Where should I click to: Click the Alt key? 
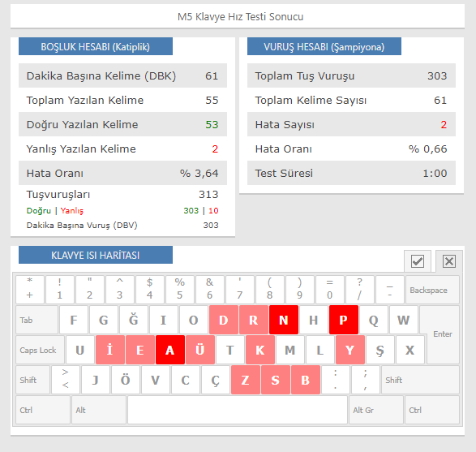tap(99, 410)
